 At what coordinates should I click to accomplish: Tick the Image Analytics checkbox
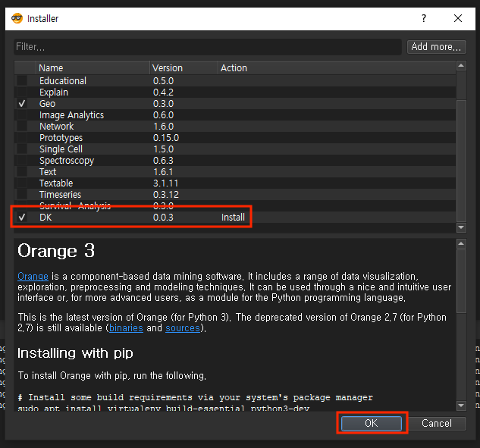(22, 114)
